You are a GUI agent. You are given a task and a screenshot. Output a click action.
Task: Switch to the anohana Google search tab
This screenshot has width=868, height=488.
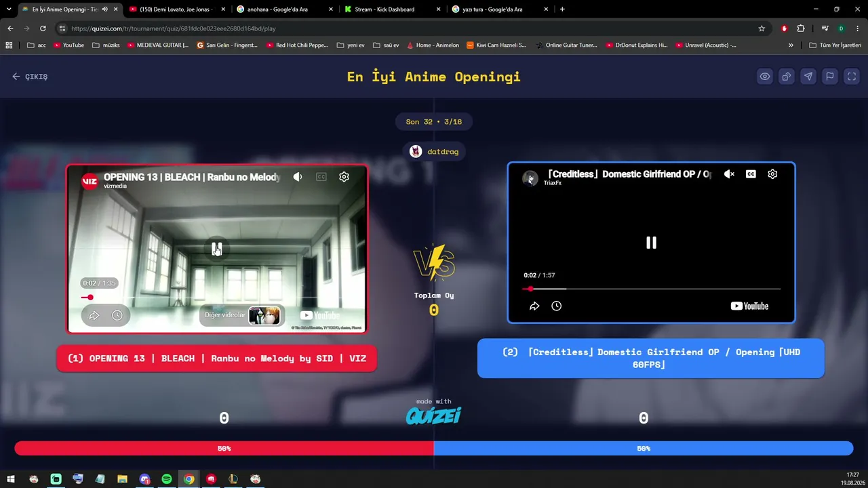pos(285,9)
